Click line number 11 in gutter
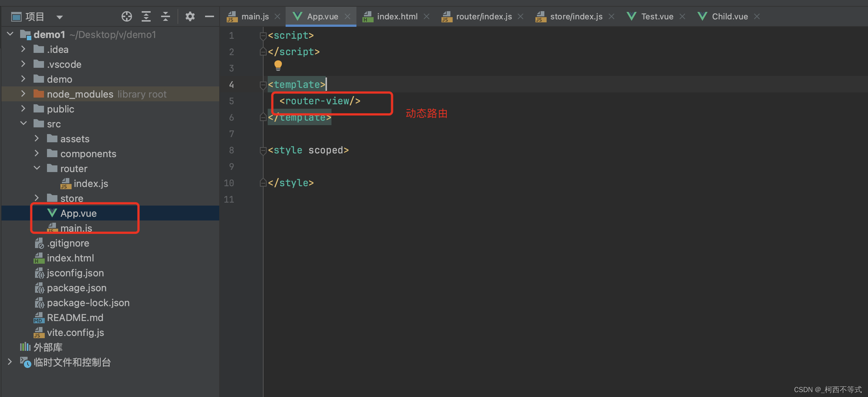Screen dimensions: 868x397 pos(229,200)
